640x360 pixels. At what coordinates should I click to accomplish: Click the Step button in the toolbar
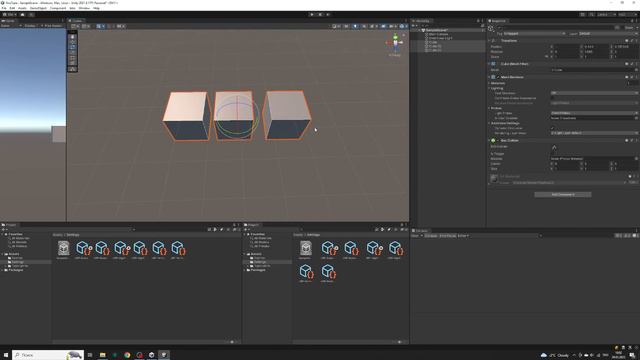click(x=328, y=15)
